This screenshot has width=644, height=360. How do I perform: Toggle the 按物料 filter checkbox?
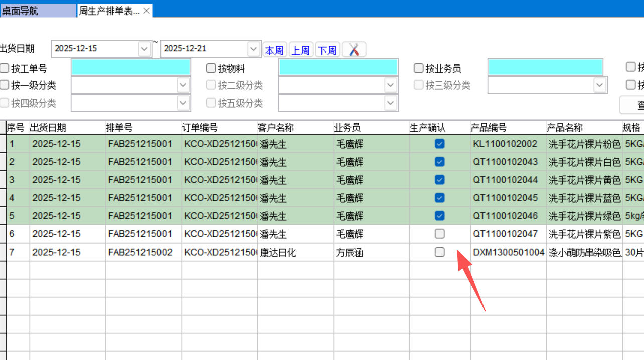tap(211, 68)
